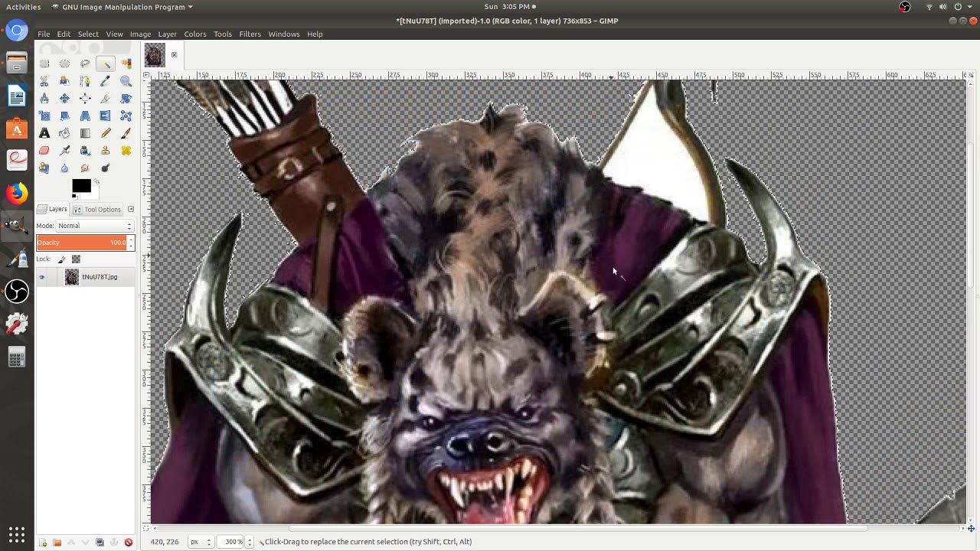Select the Blend gradient tool
The width and height of the screenshot is (980, 551).
point(85,134)
